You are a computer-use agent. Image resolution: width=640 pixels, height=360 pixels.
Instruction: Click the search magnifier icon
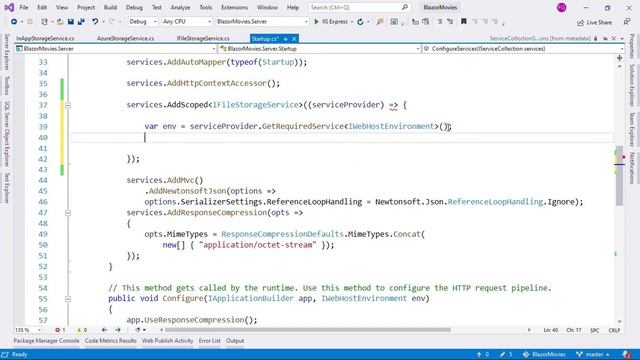pos(404,7)
